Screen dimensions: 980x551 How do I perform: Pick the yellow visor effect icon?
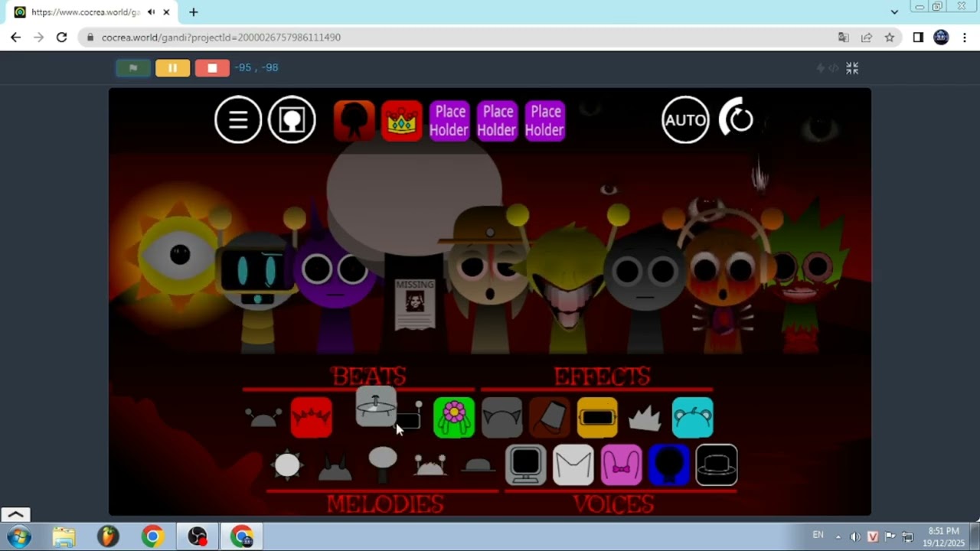tap(597, 418)
